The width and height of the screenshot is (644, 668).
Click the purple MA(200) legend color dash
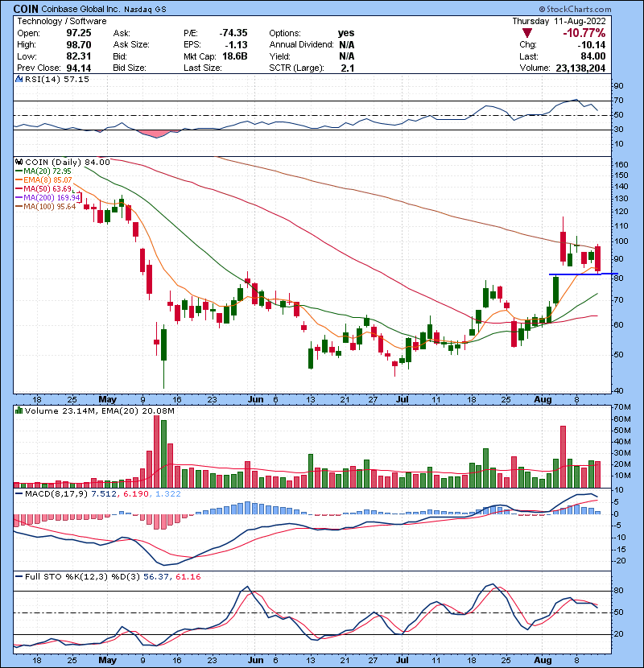(x=19, y=198)
